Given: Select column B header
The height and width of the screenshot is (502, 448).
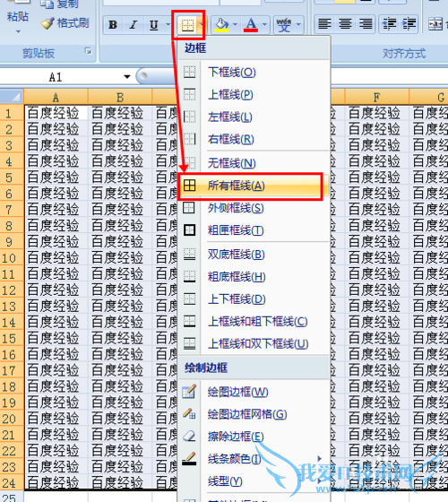Looking at the screenshot, I should coord(120,97).
